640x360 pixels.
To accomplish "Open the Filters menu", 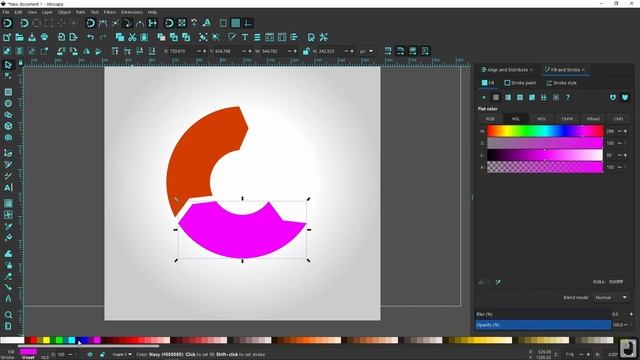I will (x=110, y=12).
